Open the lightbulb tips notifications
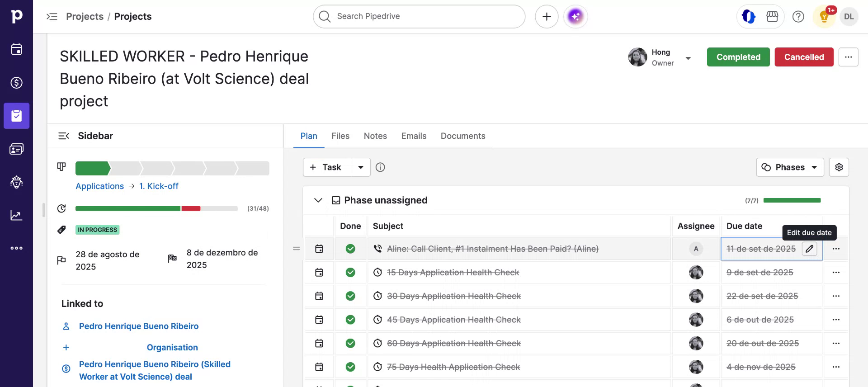868x387 pixels. coord(824,17)
